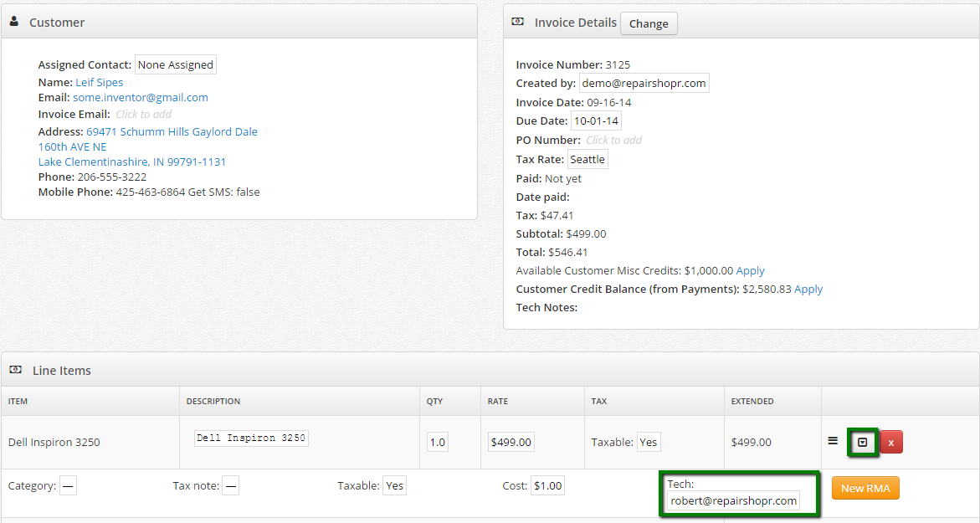
Task: Create a New RMA
Action: 865,488
